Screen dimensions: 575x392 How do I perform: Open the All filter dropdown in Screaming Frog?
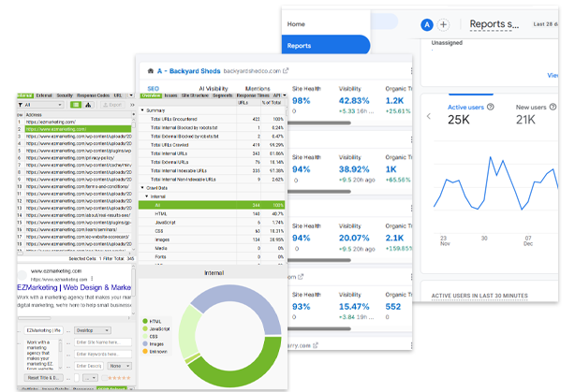pos(43,105)
